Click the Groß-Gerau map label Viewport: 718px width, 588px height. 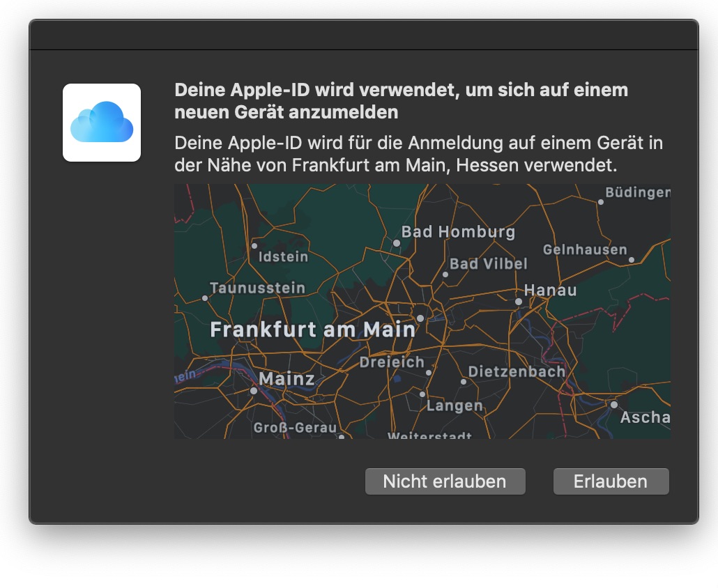click(x=295, y=428)
